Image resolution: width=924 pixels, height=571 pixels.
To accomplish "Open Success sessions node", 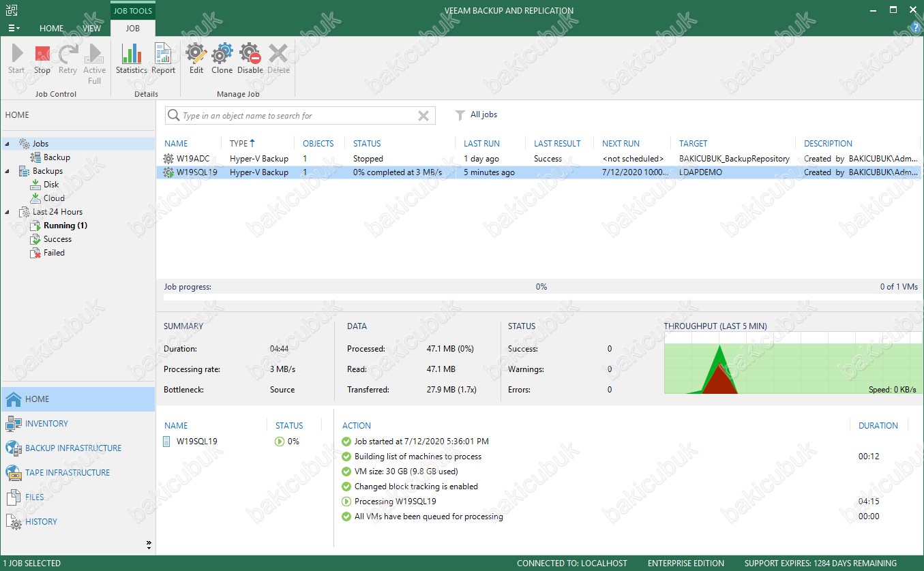I will click(x=57, y=239).
